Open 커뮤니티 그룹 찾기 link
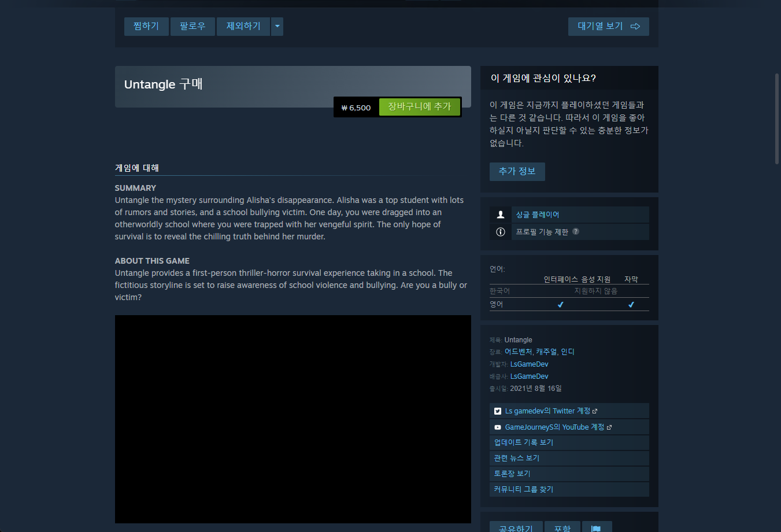 [569, 489]
